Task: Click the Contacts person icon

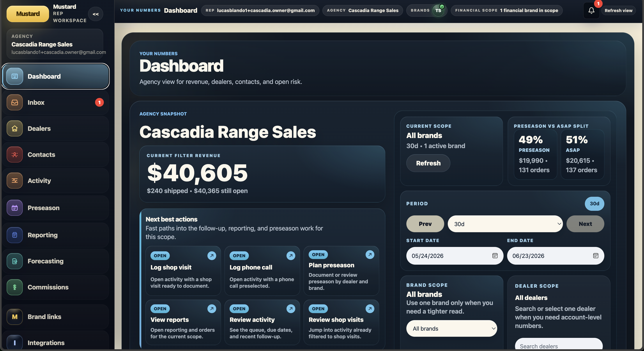Action: 14,154
